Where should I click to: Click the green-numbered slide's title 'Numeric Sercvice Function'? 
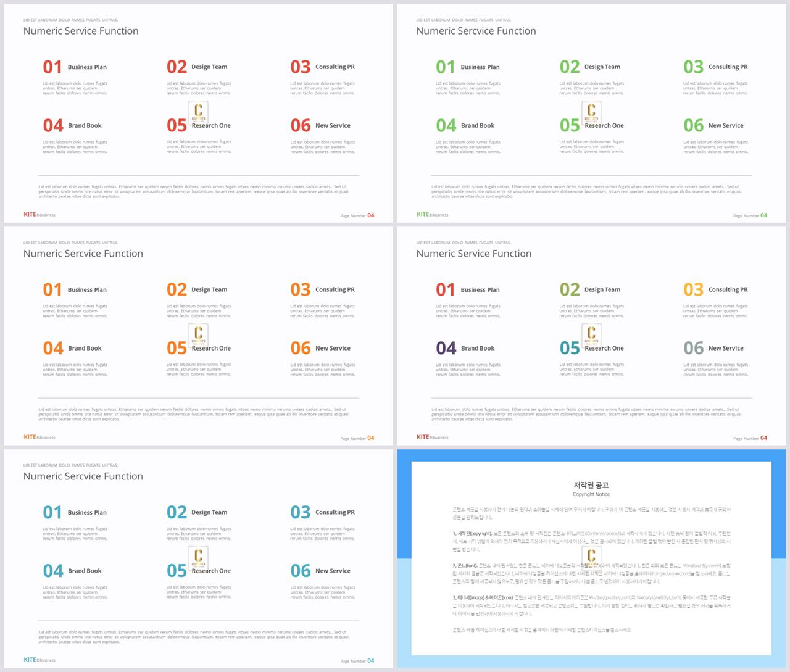coord(476,31)
